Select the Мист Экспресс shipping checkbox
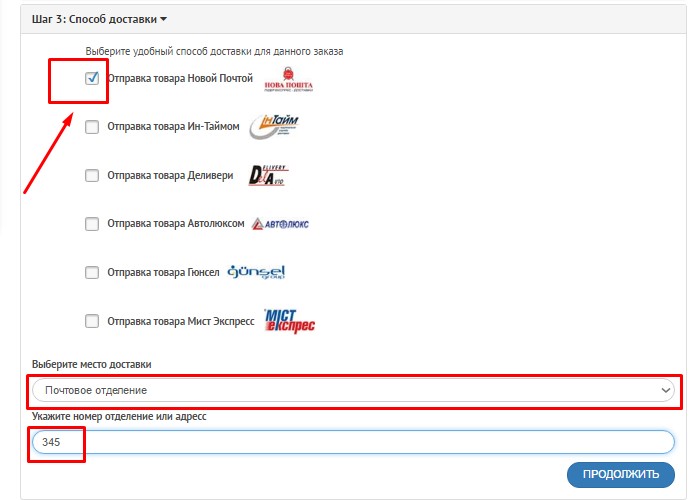This screenshot has height=500, width=700. (92, 321)
